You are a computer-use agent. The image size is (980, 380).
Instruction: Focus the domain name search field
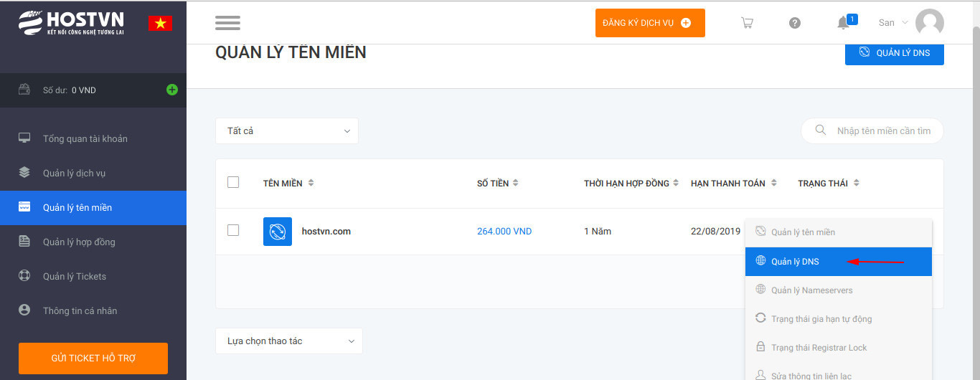pos(882,131)
